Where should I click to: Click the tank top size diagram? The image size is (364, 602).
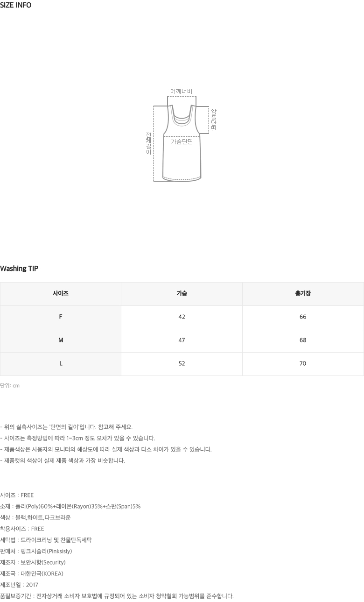(182, 136)
